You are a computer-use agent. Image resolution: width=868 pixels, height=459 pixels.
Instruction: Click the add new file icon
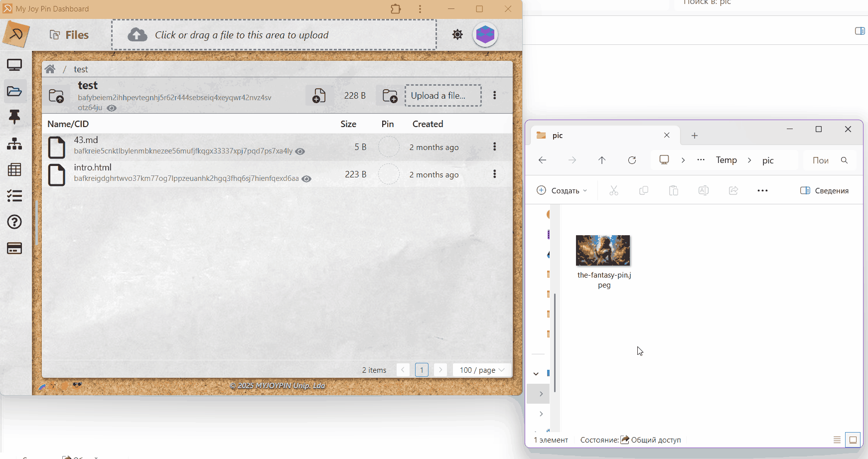pyautogui.click(x=319, y=95)
